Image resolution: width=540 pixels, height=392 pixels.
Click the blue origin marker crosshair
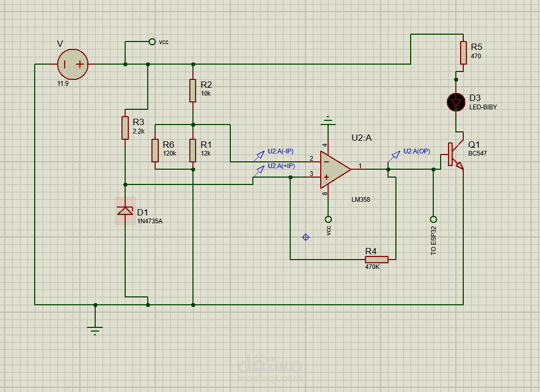click(305, 237)
